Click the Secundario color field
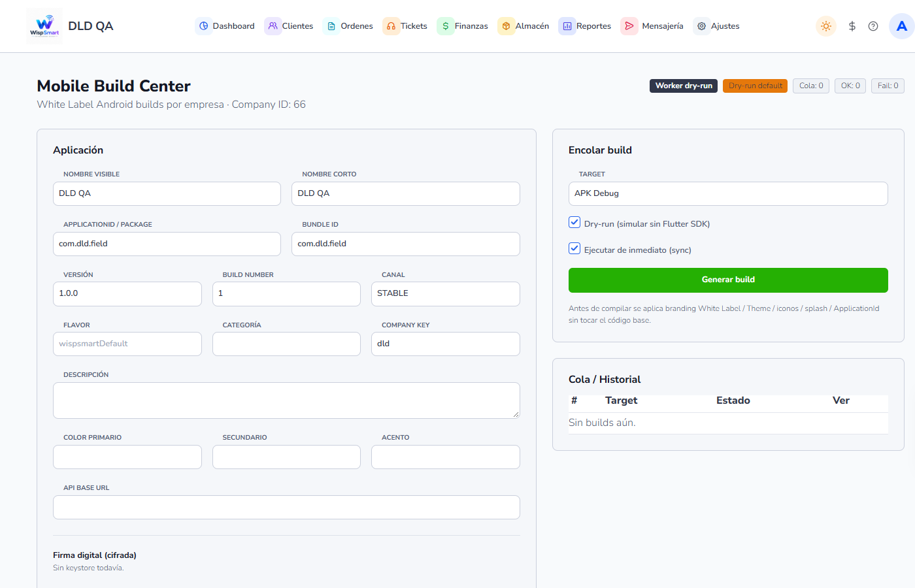915x588 pixels. coord(286,457)
